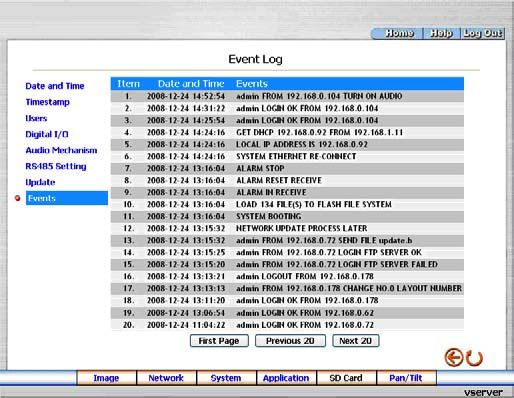Select NETWORK UPDATE PROCESS LATER row

[x=287, y=228]
